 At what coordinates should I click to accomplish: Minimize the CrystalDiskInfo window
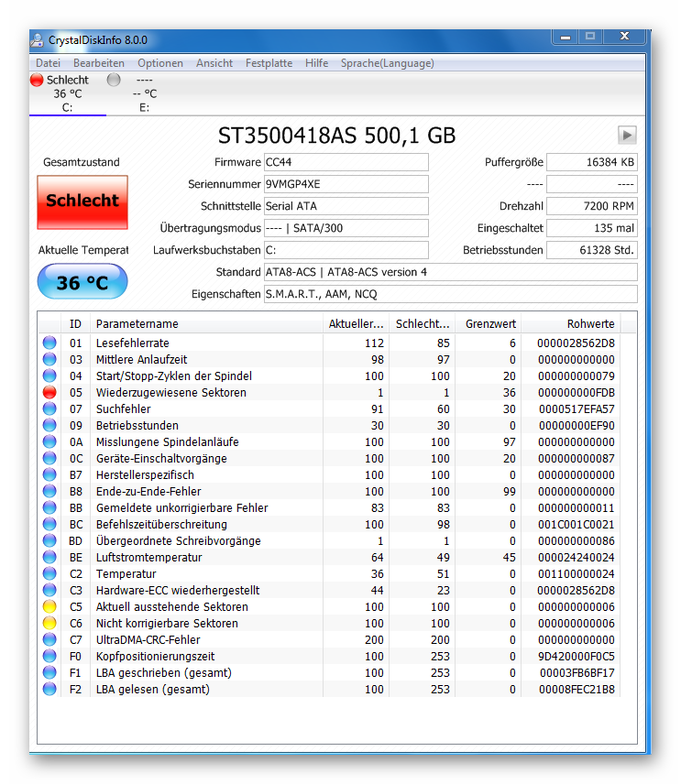pyautogui.click(x=566, y=37)
